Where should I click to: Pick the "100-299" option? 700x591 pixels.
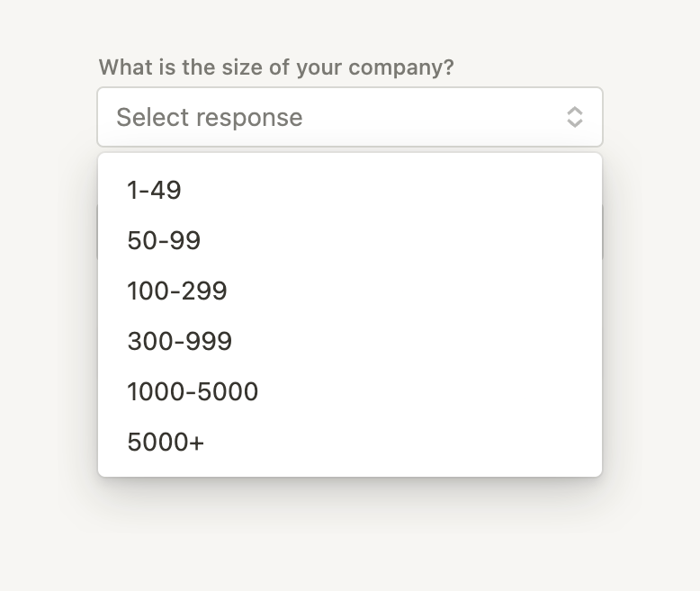[177, 291]
